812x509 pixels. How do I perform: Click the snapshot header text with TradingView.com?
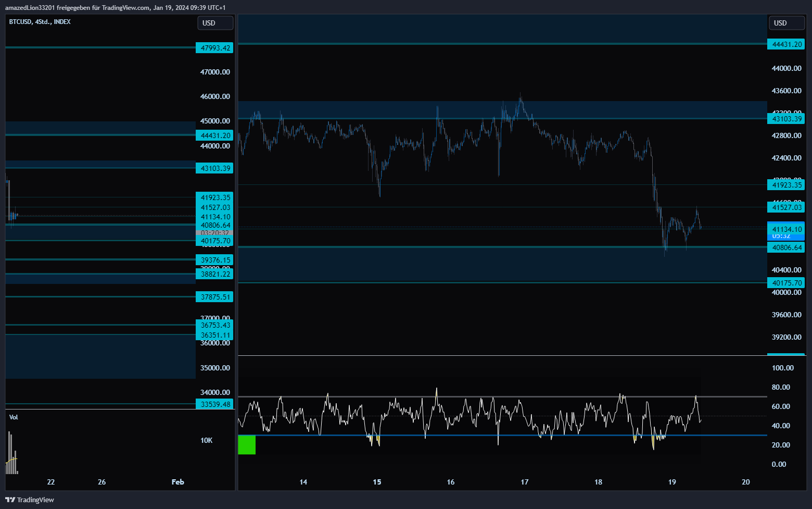116,8
